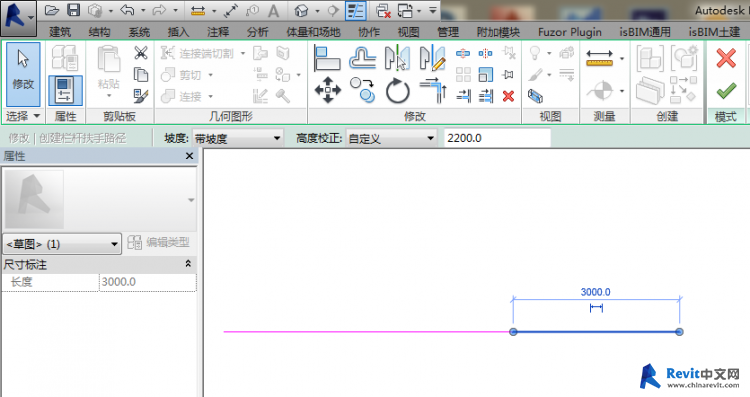The height and width of the screenshot is (397, 750).
Task: Open the Fuzor Plugin ribbon tab
Action: coord(570,32)
